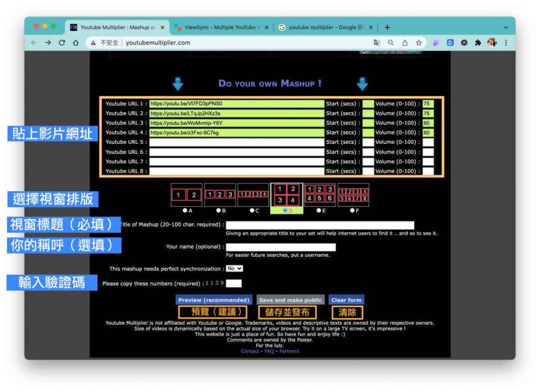Open the Extensions puzzle-piece menu
This screenshot has width=540, height=392.
tap(478, 43)
